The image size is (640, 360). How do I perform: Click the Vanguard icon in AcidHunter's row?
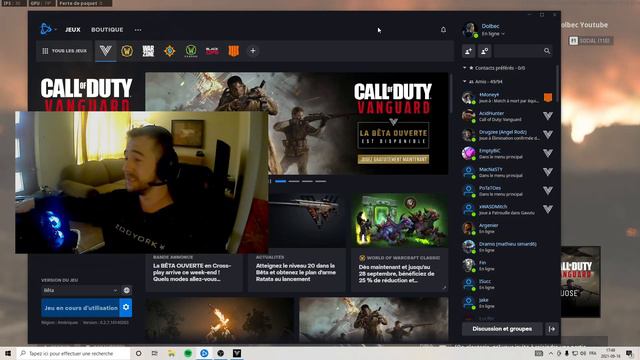point(548,116)
